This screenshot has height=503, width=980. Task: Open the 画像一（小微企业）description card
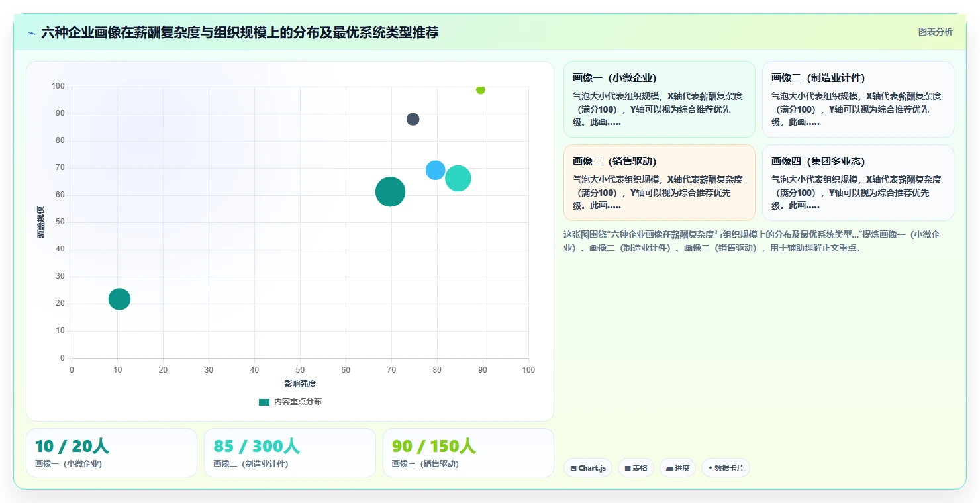pos(660,99)
